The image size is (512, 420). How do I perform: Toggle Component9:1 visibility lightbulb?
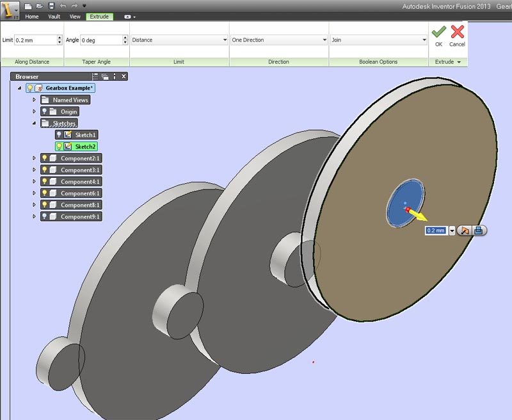[x=45, y=216]
